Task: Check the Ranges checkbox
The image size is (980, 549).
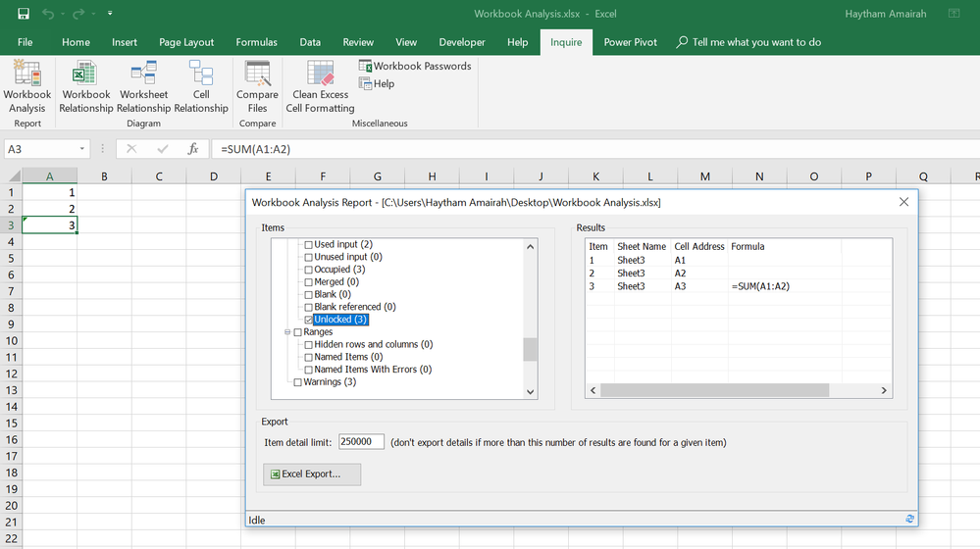Action: click(x=297, y=332)
